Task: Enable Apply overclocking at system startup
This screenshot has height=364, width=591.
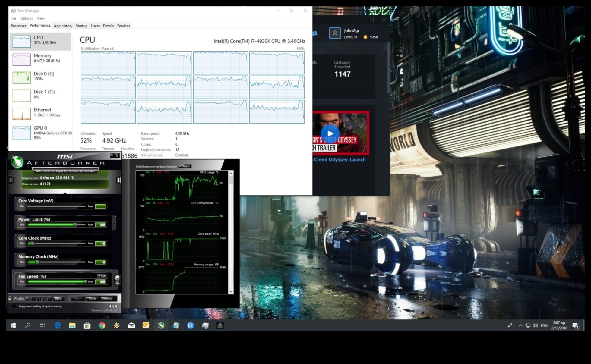Action: point(14,306)
